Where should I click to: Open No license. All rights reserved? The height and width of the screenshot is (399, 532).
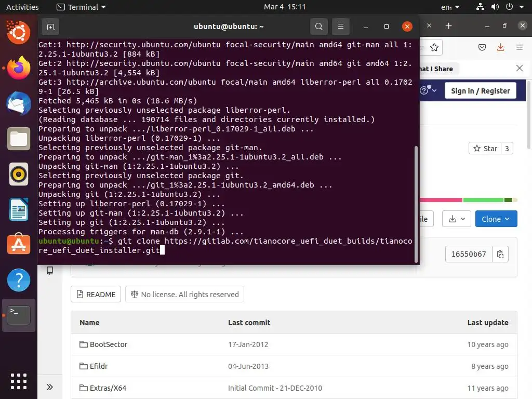[184, 295]
